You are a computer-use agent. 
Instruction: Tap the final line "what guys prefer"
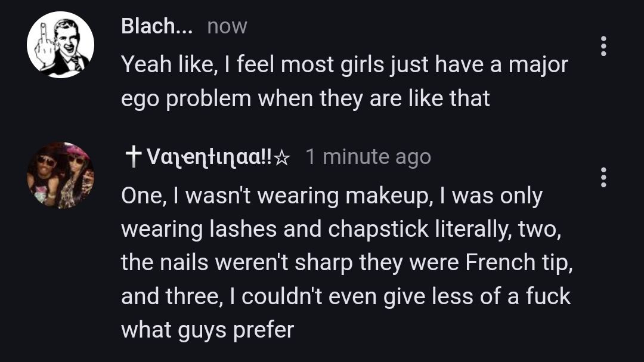point(208,330)
